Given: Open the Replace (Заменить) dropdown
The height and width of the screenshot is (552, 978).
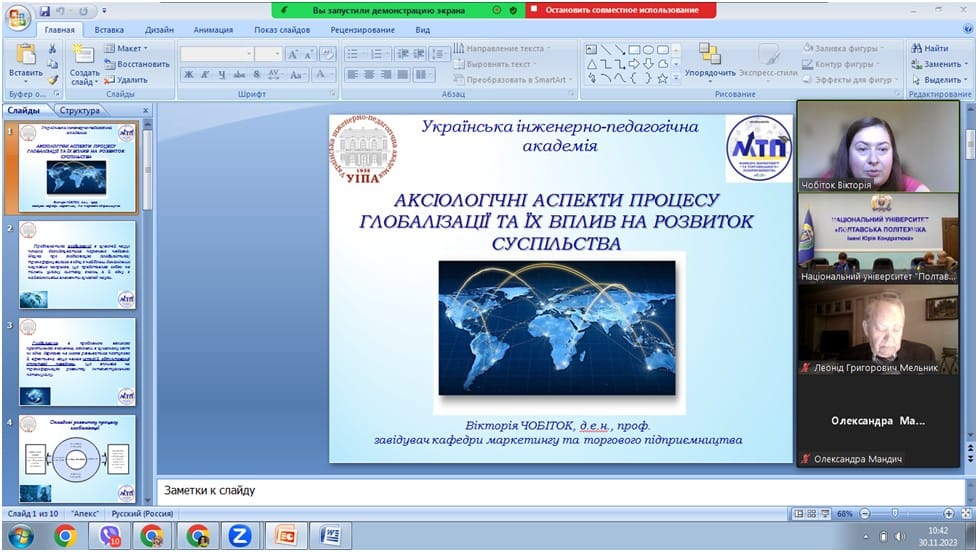Looking at the screenshot, I should pyautogui.click(x=940, y=64).
